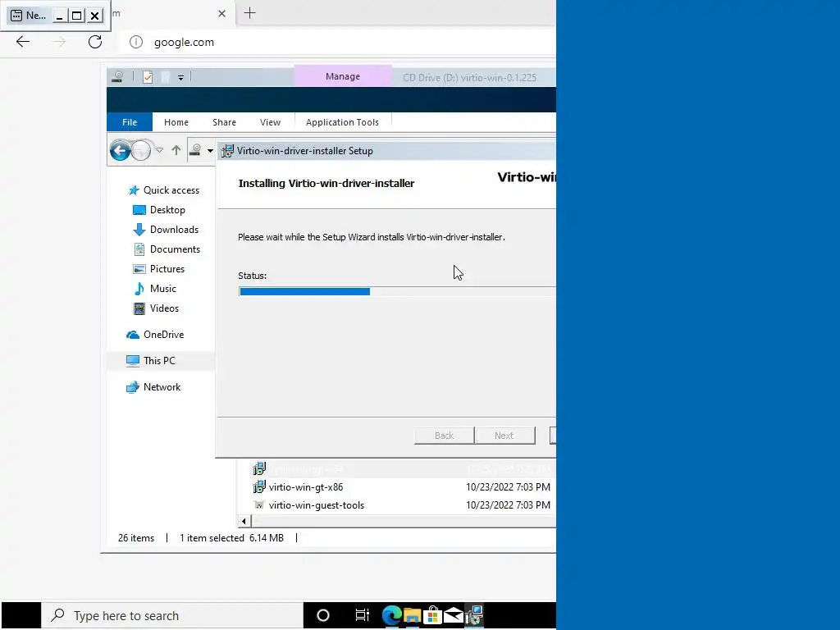Open Microsoft Edge from the taskbar

click(x=391, y=615)
